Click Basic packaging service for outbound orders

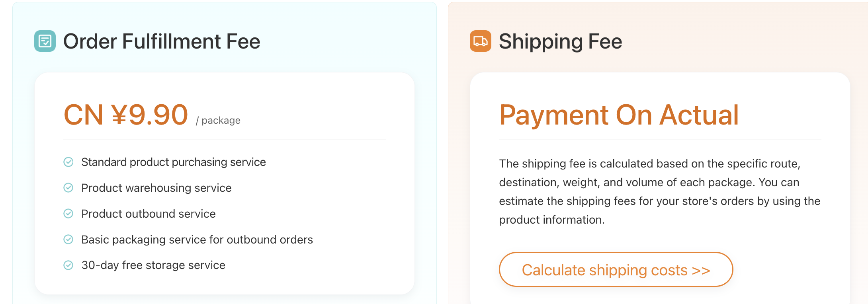pos(197,240)
